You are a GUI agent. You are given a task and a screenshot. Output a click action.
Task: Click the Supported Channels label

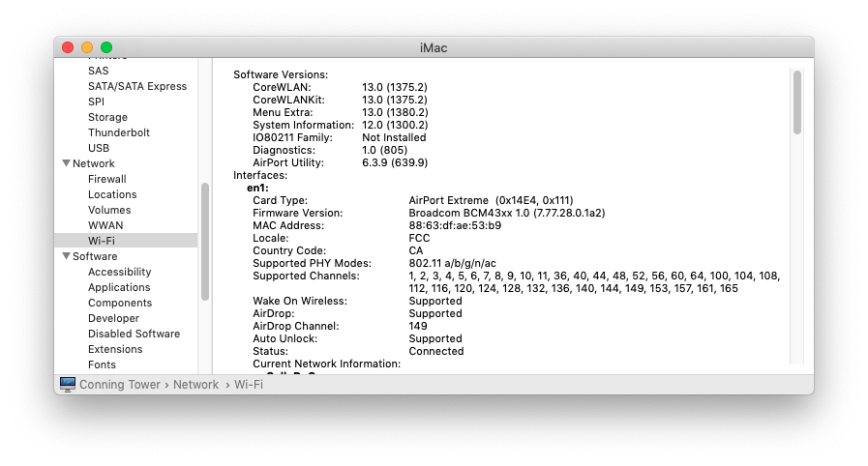point(306,276)
